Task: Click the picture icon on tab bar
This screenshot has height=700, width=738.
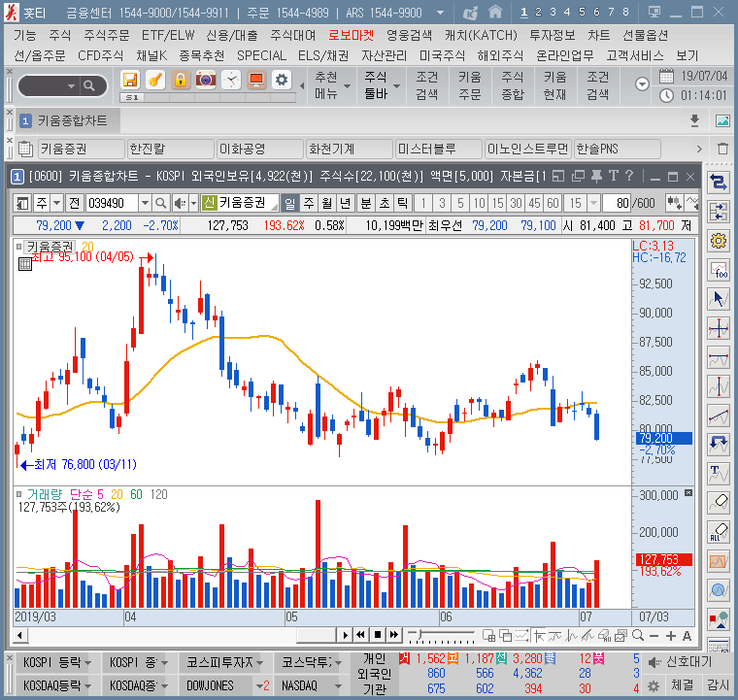Action: 722,121
